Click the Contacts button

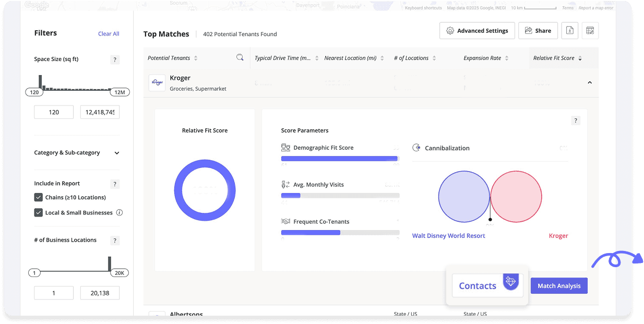487,286
